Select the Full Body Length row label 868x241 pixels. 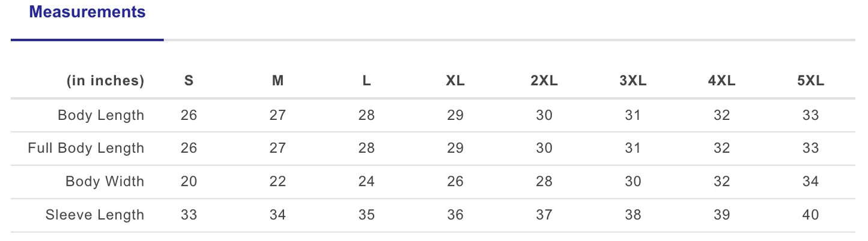pyautogui.click(x=86, y=148)
